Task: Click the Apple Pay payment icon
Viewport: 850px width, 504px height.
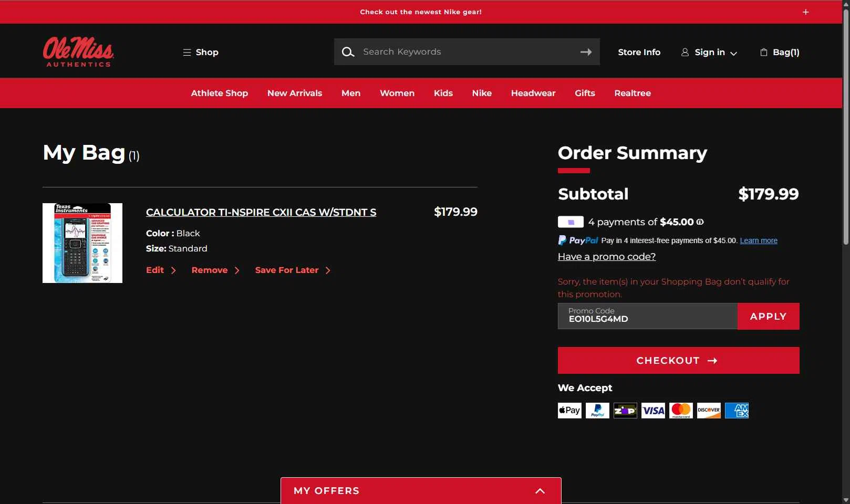Action: (x=569, y=411)
